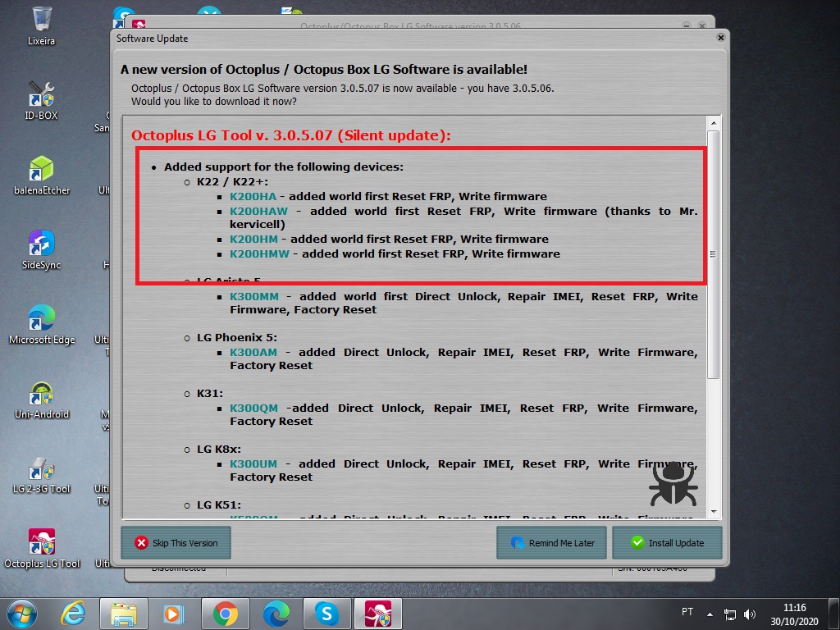Open the network status tray icon
The image size is (840, 630).
click(729, 614)
